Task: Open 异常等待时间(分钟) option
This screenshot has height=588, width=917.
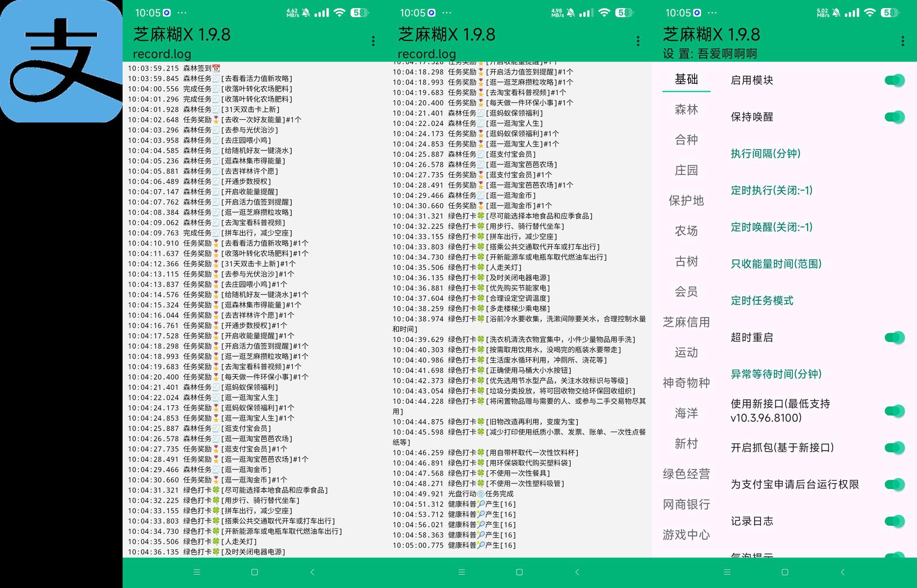Action: (x=776, y=374)
